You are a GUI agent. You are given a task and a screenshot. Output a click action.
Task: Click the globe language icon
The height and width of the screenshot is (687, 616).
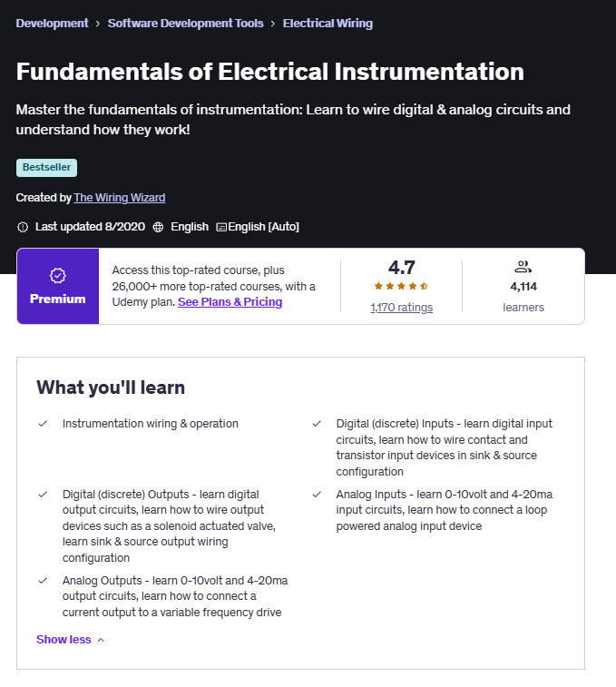(x=158, y=226)
